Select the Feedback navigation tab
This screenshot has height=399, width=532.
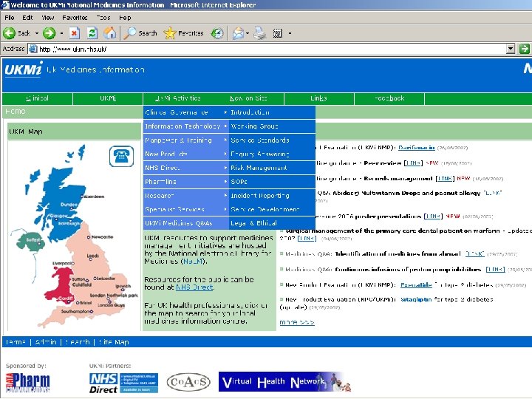click(389, 98)
